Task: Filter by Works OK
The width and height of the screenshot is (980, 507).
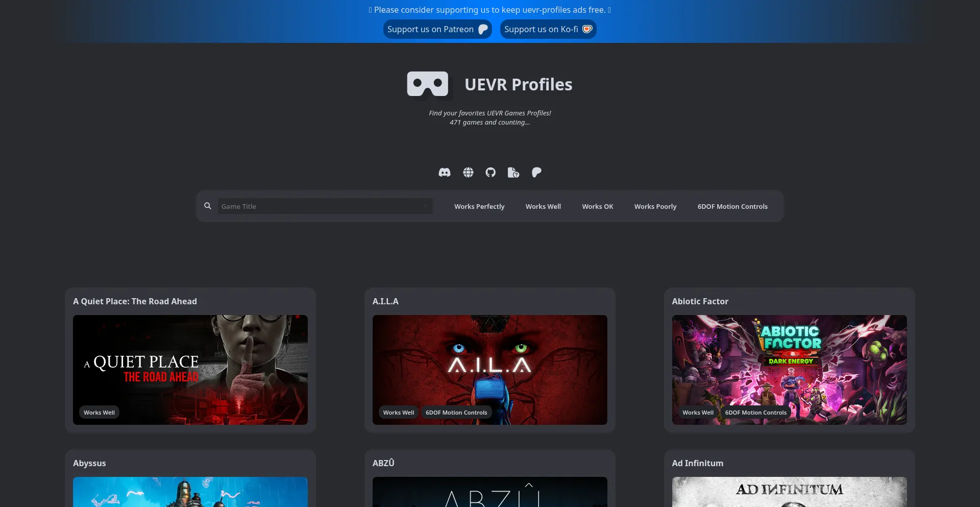Action: pos(598,206)
